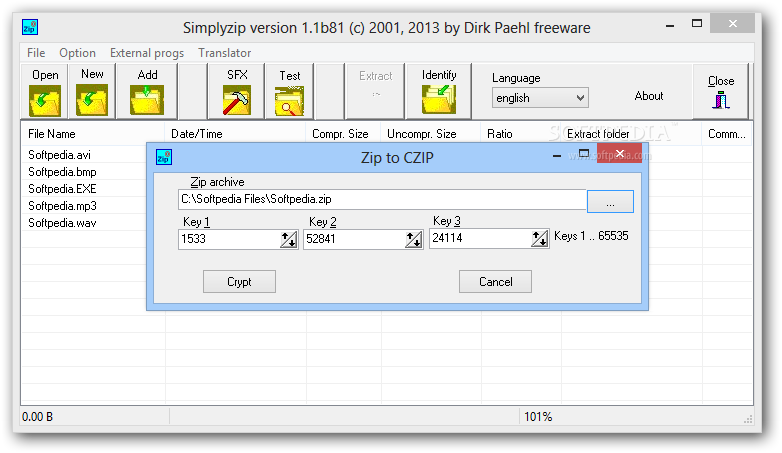Adjust Key 2 with its spin arrows
Viewport: 782px width, 453px height.
(413, 239)
